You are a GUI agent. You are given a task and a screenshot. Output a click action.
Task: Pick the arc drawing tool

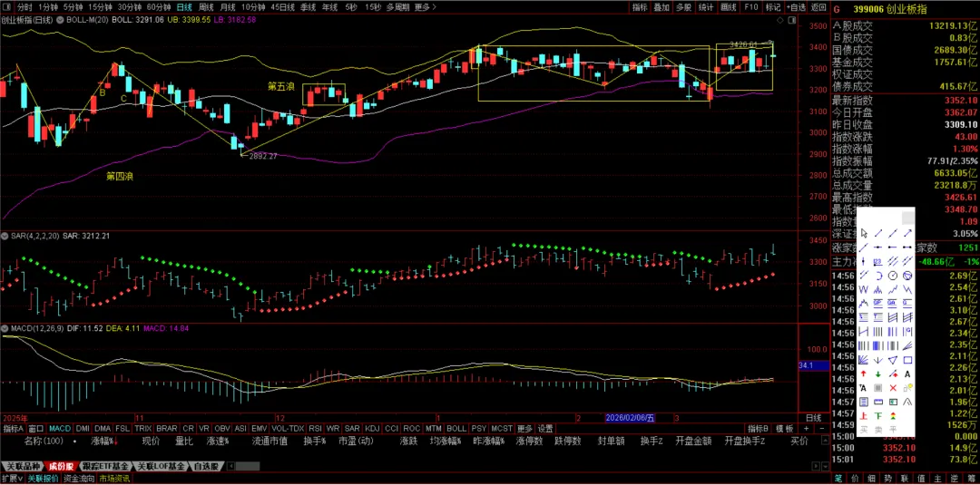(878, 276)
